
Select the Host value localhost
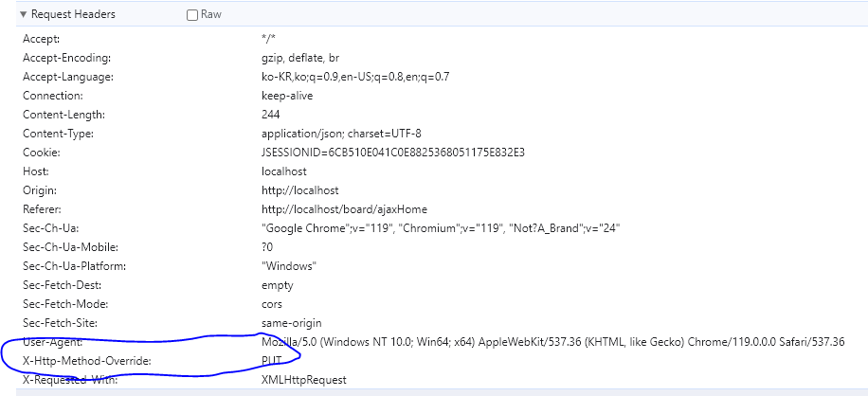[284, 171]
